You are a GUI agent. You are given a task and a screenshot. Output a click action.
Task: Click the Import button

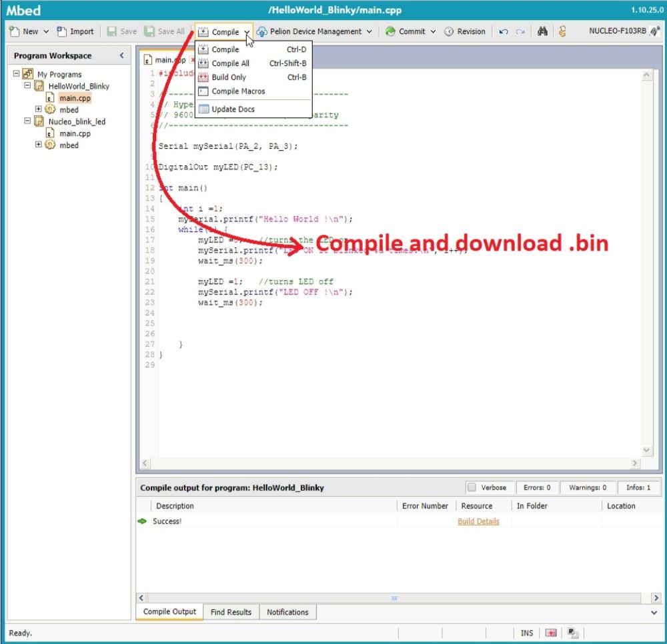(x=75, y=31)
